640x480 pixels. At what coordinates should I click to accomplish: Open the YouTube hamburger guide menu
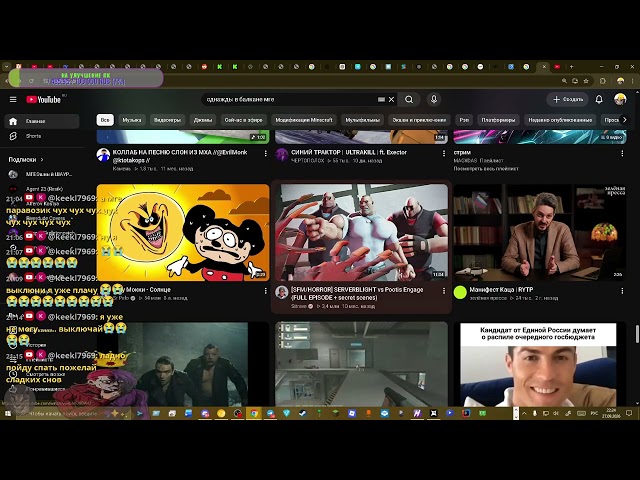coord(13,100)
